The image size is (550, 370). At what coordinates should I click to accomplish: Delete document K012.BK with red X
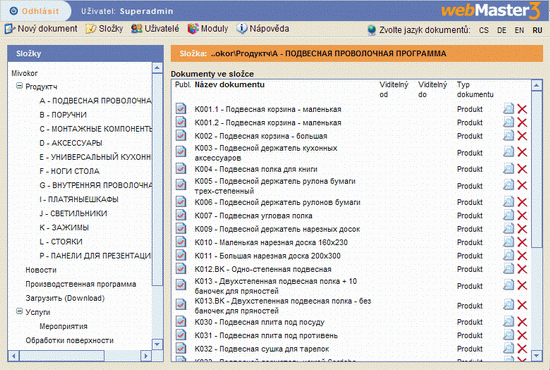click(522, 269)
